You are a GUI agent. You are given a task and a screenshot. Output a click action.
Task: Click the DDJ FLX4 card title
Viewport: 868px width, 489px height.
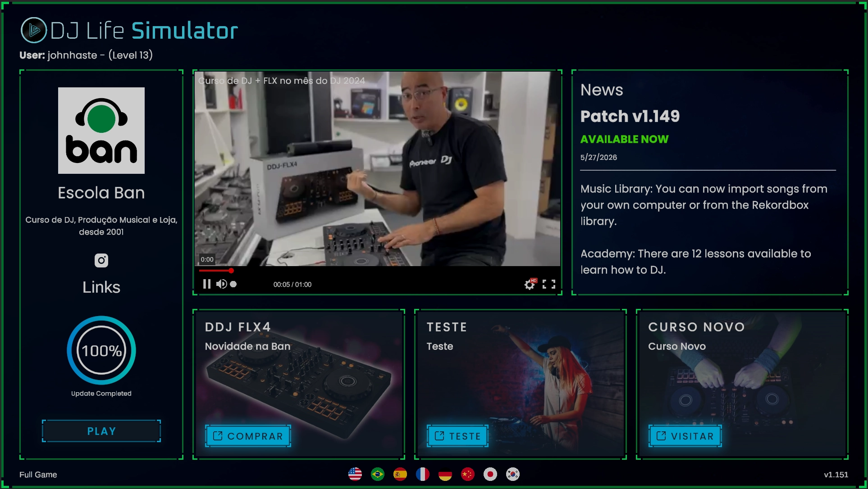tap(238, 327)
